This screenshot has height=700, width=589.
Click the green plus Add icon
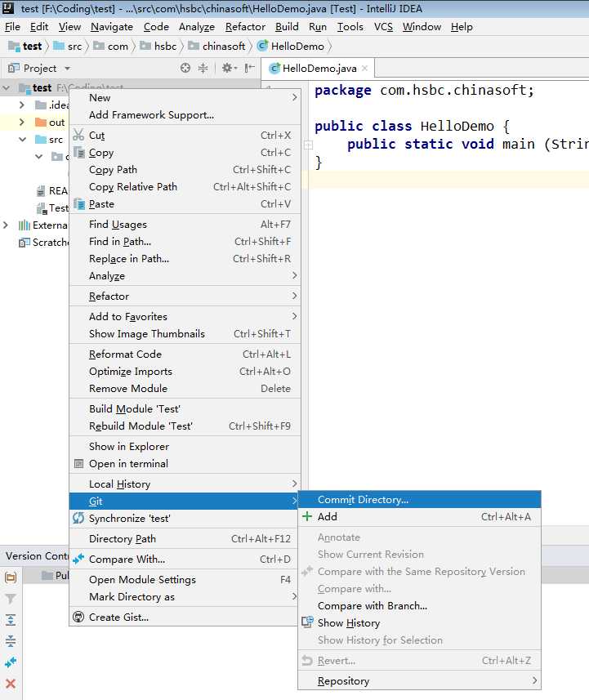click(x=307, y=516)
